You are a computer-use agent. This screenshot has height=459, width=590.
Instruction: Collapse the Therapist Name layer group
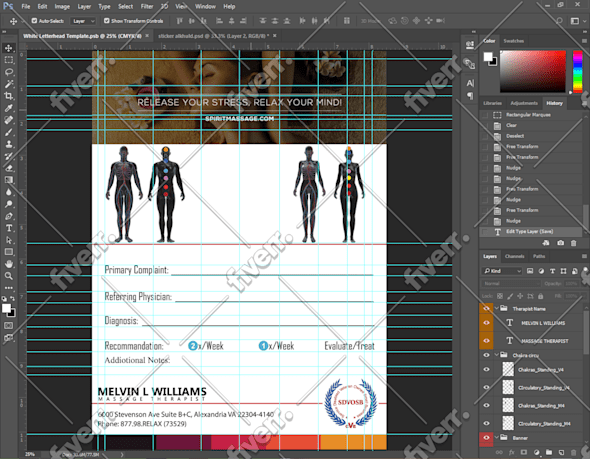pos(497,309)
